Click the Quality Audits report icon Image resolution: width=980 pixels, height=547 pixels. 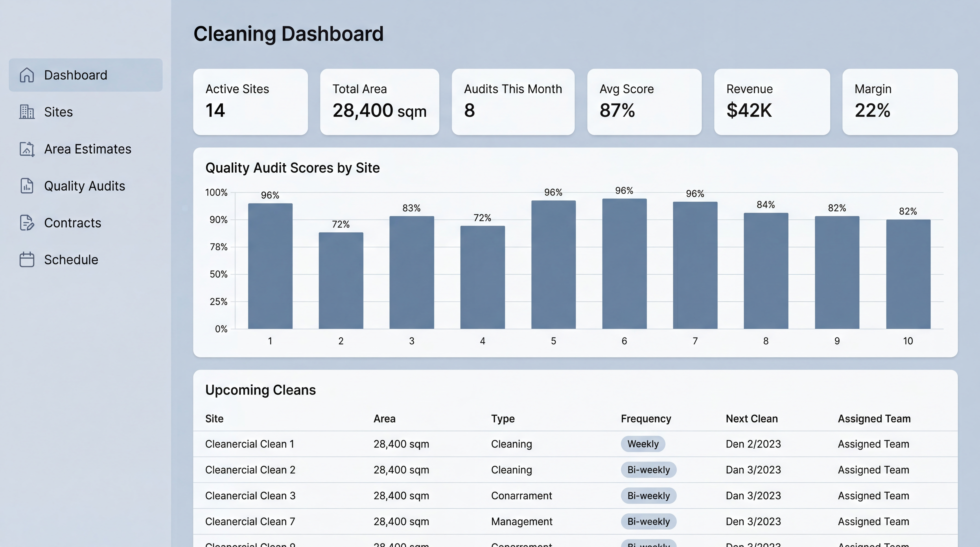[x=27, y=186]
